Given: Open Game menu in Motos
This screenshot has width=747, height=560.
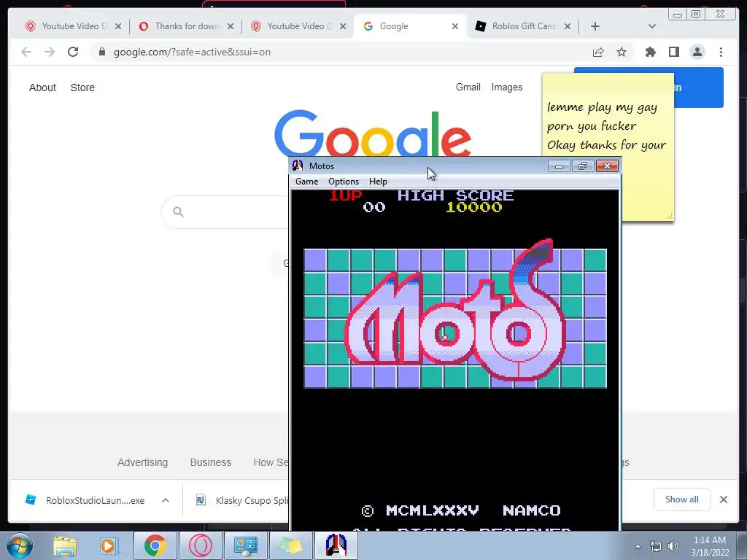Looking at the screenshot, I should click(307, 182).
